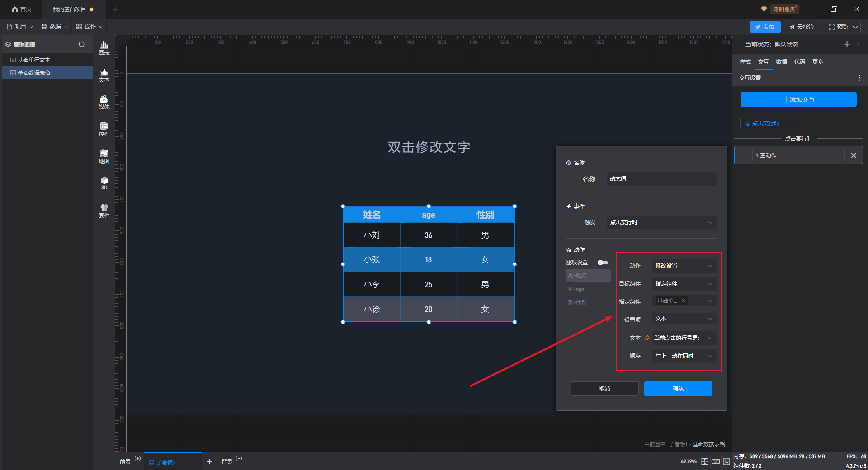Click 取消 to cancel the dialog
The image size is (868, 470).
pos(604,389)
